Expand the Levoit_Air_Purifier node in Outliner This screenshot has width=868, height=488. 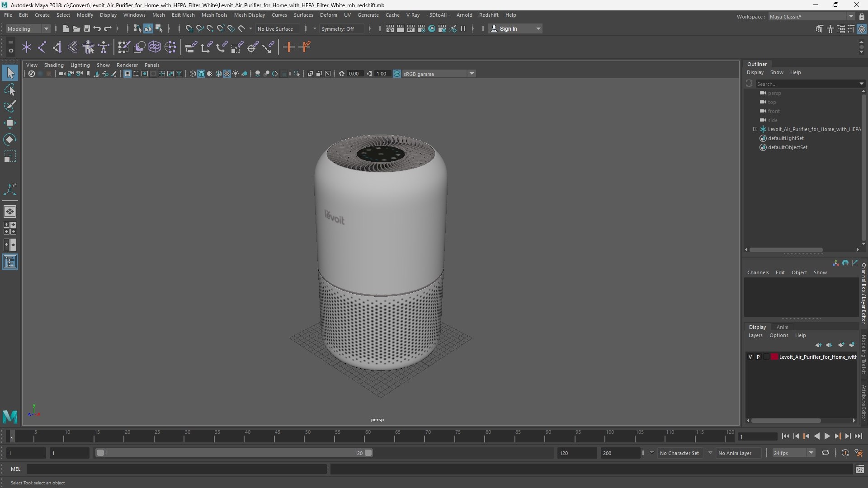755,129
